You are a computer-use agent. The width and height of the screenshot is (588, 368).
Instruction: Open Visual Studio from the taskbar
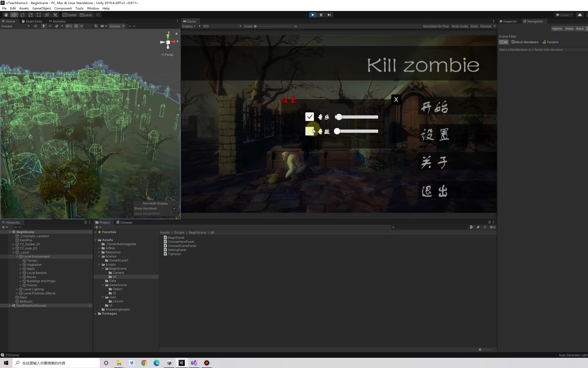pyautogui.click(x=194, y=363)
